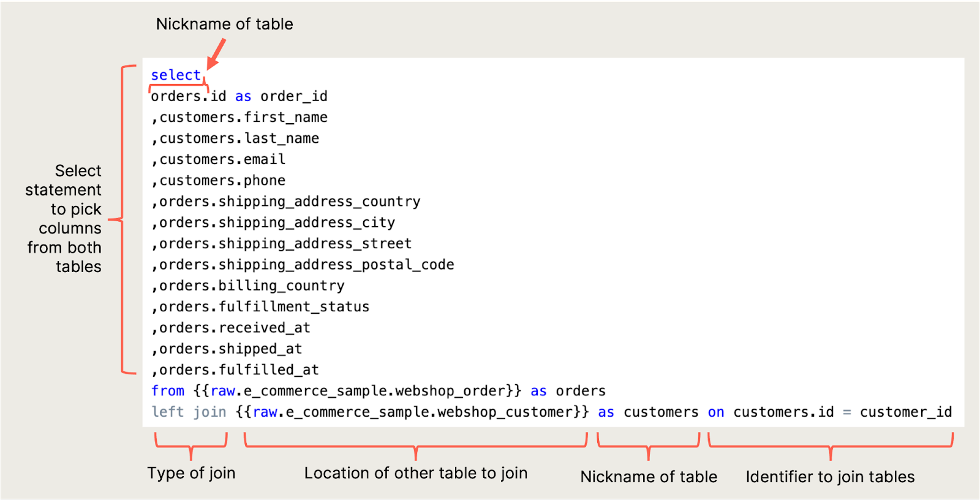Select the orders.fulfillment_status line
The width and height of the screenshot is (980, 500).
pyautogui.click(x=261, y=306)
